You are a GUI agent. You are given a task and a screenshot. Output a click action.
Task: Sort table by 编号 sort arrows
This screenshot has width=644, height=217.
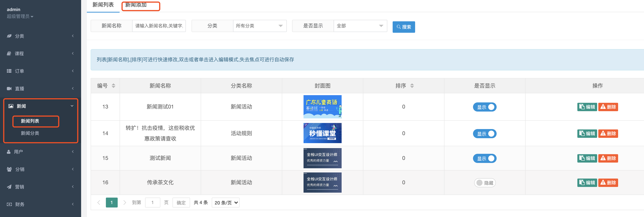113,86
